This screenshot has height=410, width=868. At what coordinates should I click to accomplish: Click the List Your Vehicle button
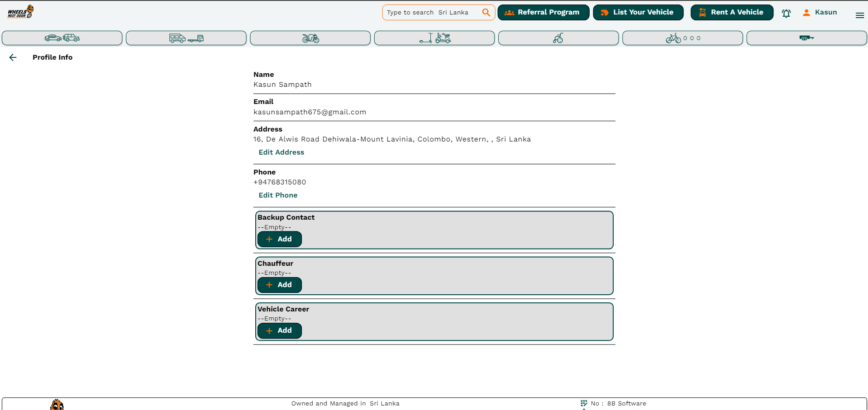(638, 12)
